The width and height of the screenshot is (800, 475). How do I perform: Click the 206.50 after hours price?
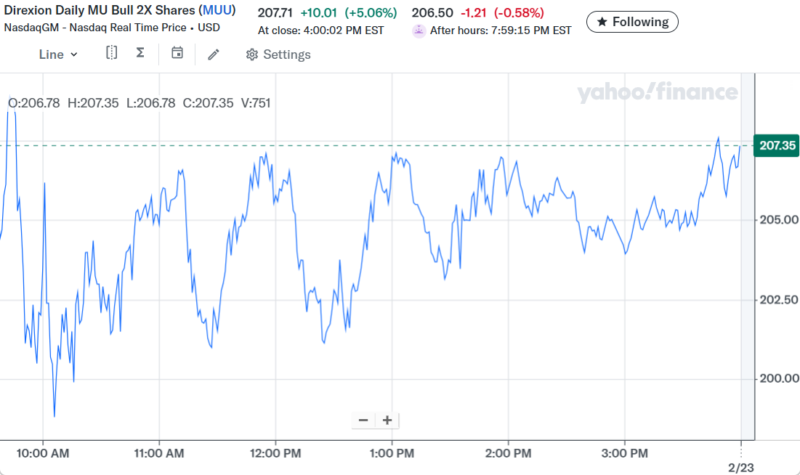coord(430,13)
